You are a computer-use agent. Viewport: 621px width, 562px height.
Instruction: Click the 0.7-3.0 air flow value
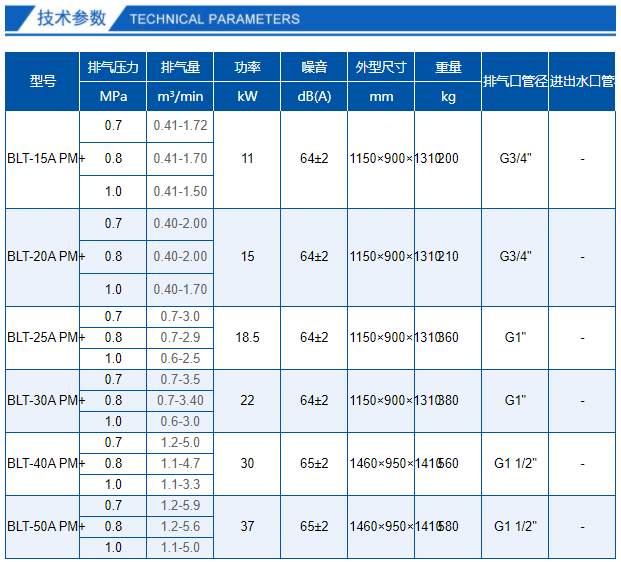coord(180,316)
